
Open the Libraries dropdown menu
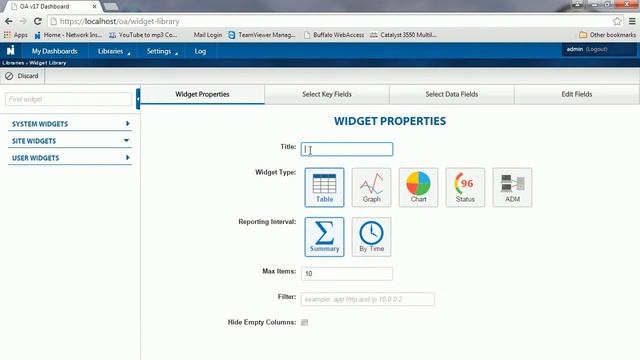[x=113, y=51]
